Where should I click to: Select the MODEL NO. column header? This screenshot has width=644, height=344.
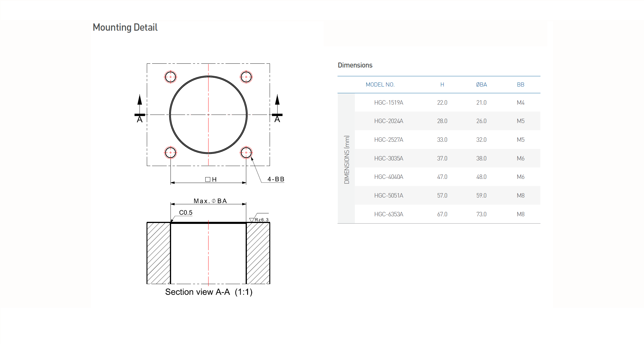(x=380, y=85)
